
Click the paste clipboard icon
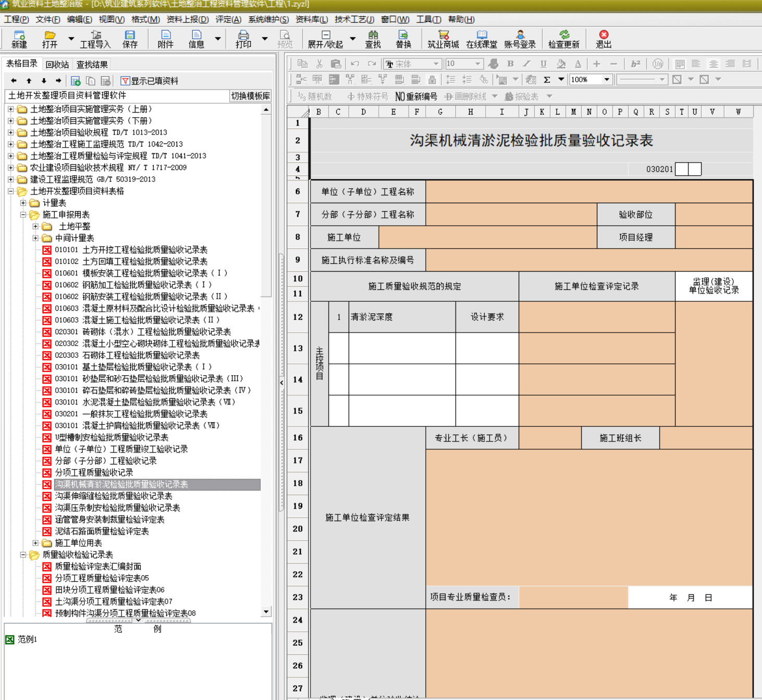click(x=336, y=64)
